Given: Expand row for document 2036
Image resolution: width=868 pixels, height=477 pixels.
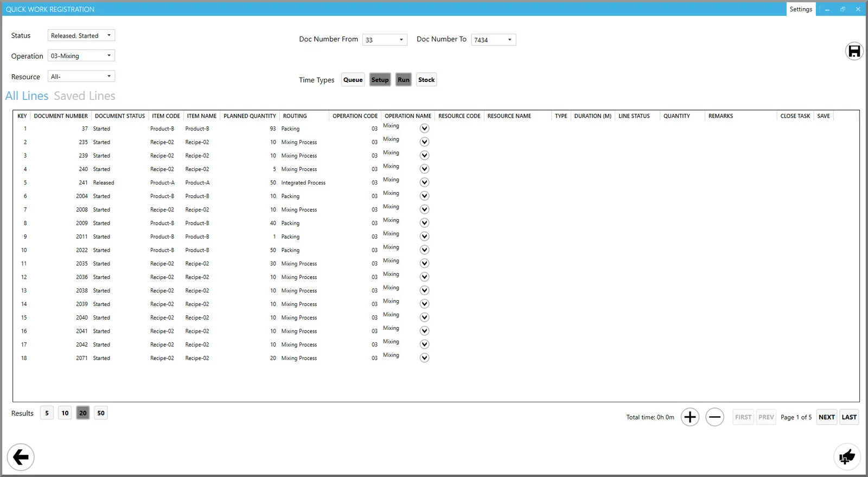Looking at the screenshot, I should coord(425,277).
